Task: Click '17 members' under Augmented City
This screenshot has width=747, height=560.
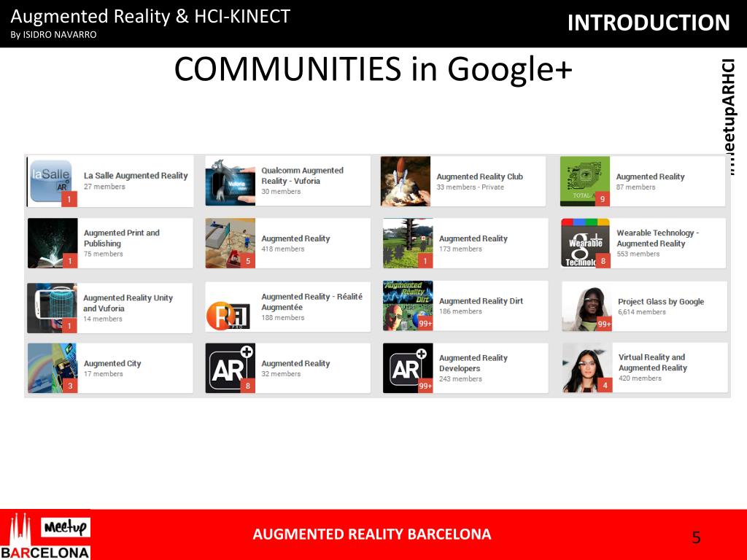Action: coord(104,374)
